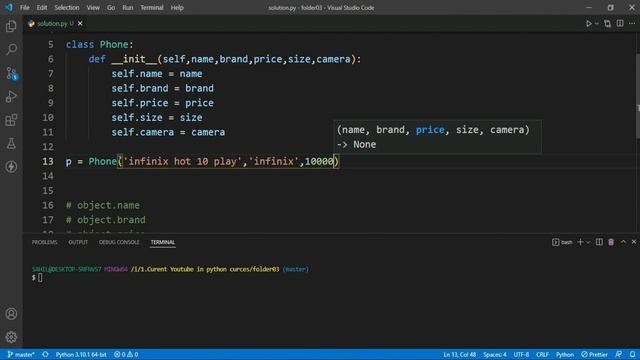Kill terminal with trash icon

tap(611, 242)
